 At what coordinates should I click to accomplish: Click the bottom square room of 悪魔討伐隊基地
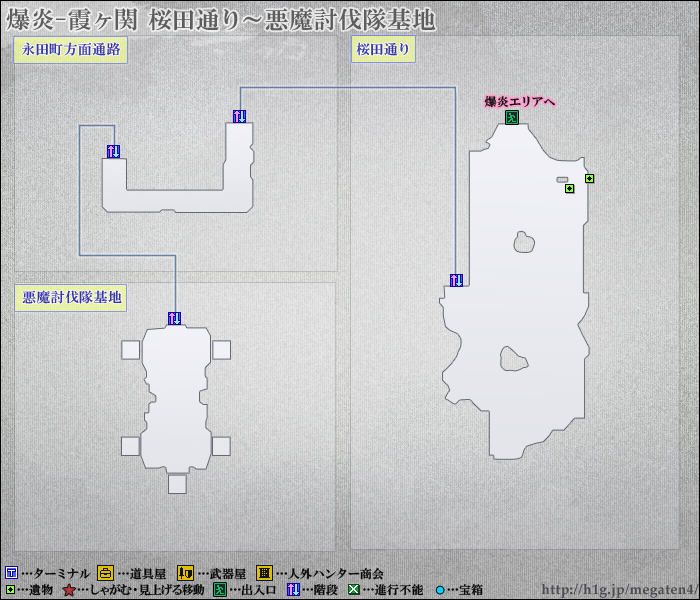click(177, 484)
